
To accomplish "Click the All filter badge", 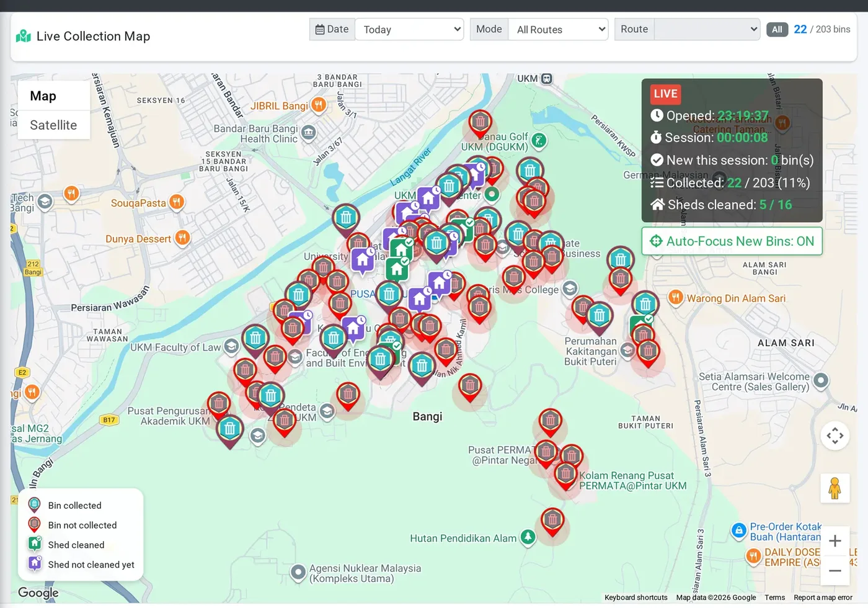I will [x=777, y=29].
